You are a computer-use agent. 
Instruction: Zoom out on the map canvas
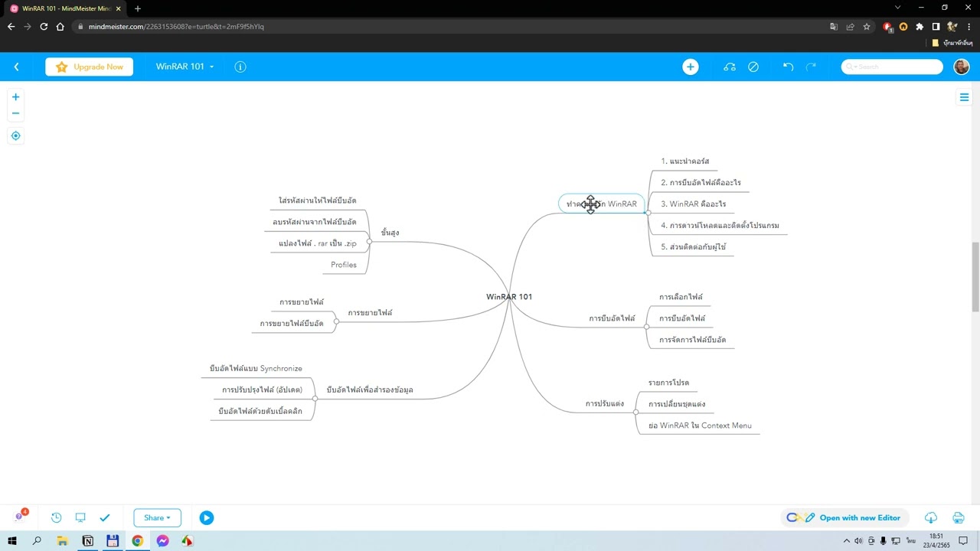tap(15, 113)
